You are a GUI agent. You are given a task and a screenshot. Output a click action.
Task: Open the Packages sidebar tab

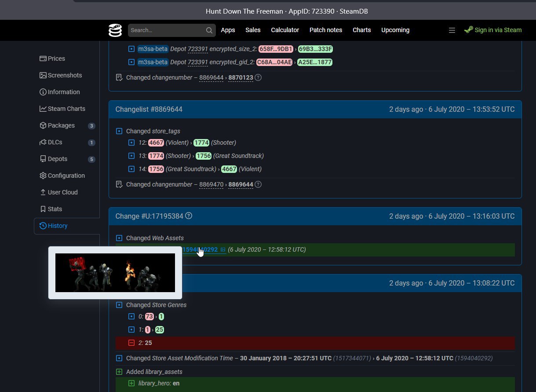click(x=67, y=125)
